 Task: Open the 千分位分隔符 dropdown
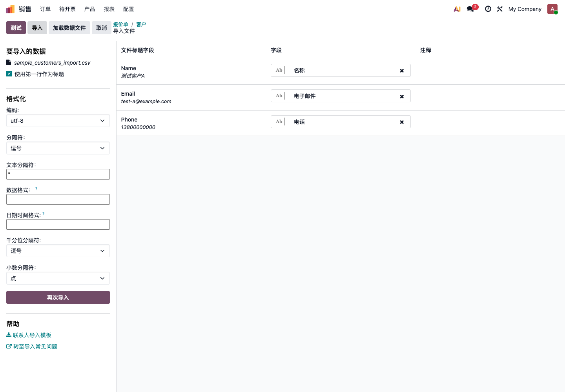click(58, 251)
